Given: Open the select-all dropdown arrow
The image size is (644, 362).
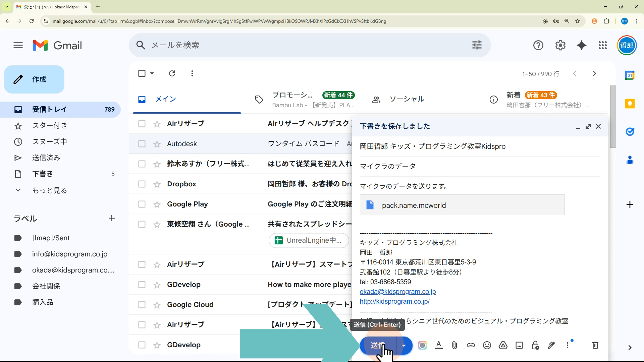Looking at the screenshot, I should [x=152, y=73].
